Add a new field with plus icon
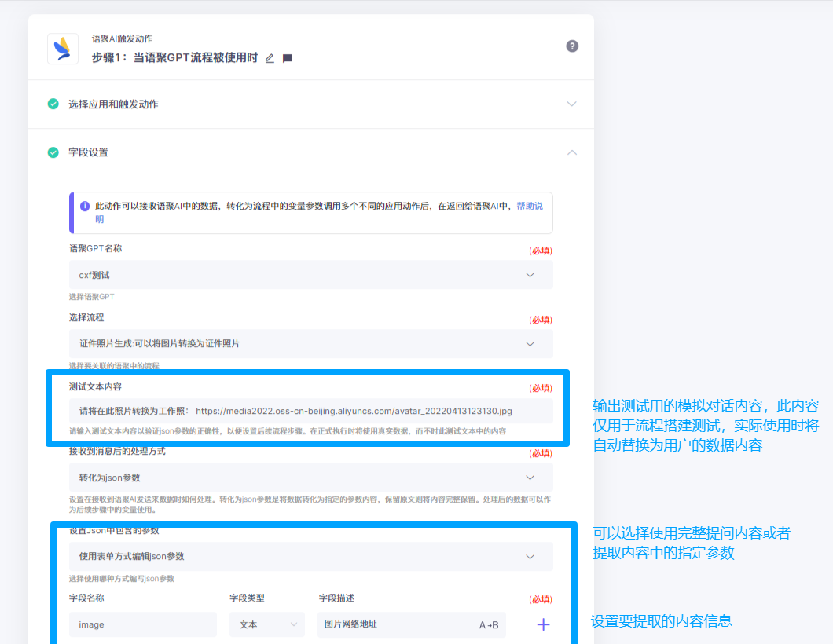This screenshot has width=833, height=644. [x=543, y=625]
